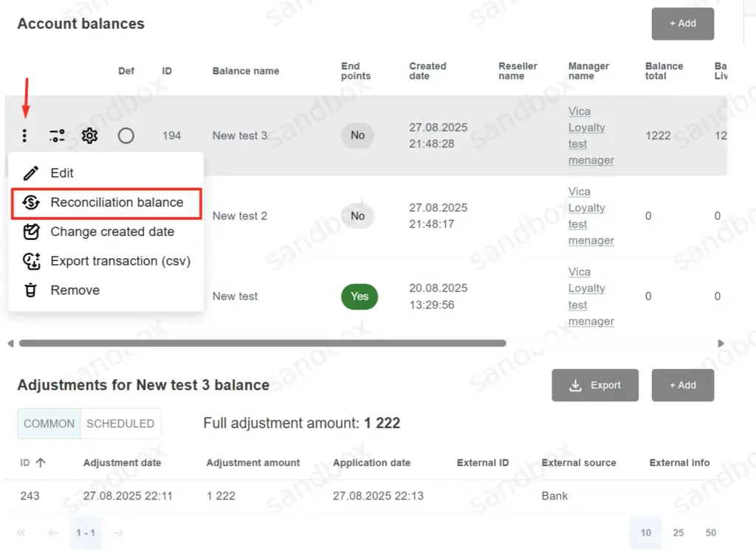Toggle the Yes end points badge for New test
Viewport: 756px width, 554px height.
pyautogui.click(x=359, y=297)
